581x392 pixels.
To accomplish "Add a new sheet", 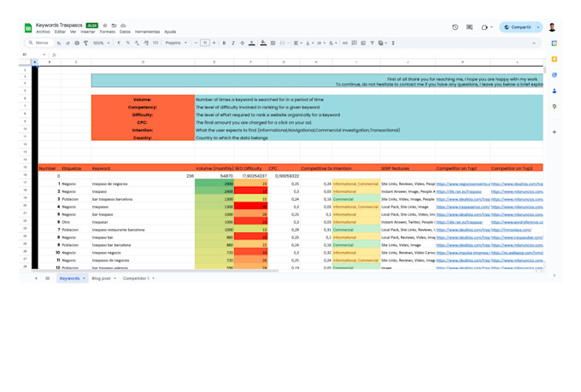I will 36,278.
